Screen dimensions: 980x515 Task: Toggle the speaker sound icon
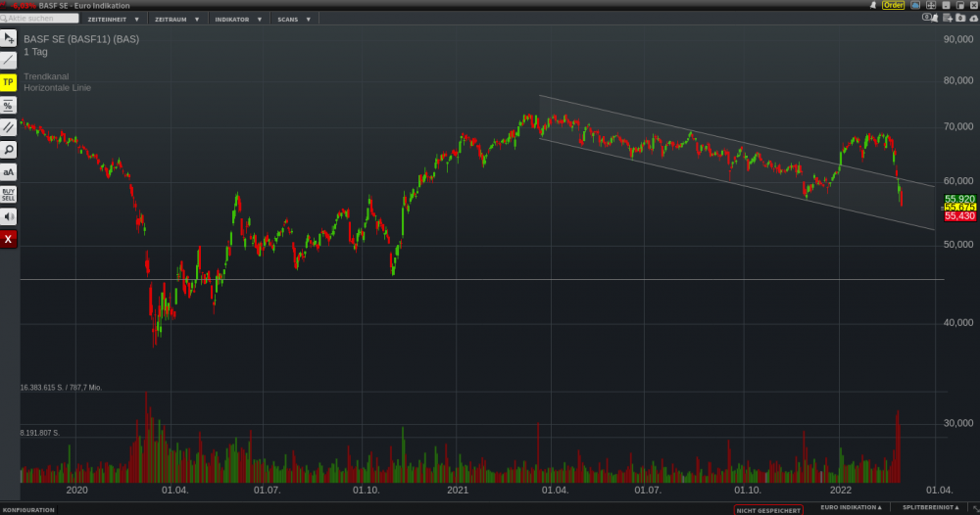pos(8,216)
